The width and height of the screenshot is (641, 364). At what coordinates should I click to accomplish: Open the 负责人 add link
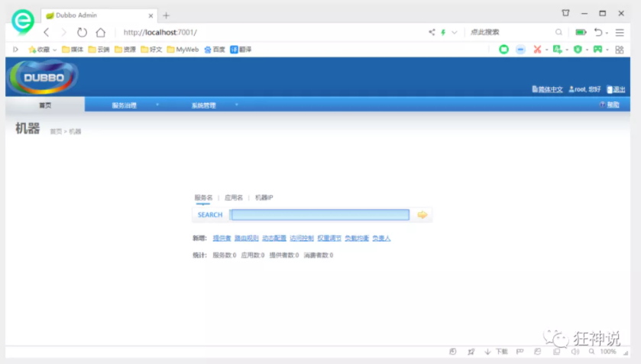pyautogui.click(x=381, y=238)
